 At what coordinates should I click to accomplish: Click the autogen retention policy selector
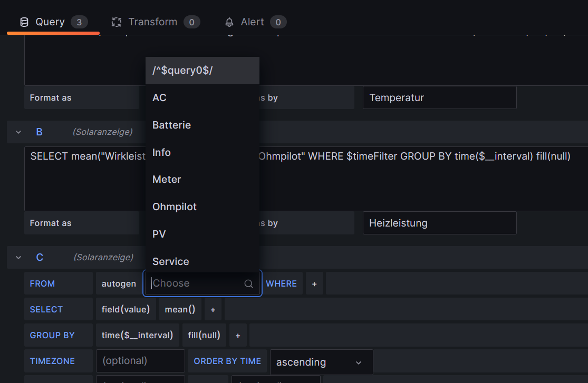tap(119, 283)
